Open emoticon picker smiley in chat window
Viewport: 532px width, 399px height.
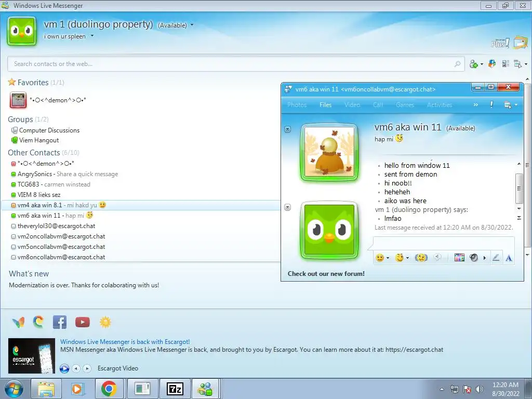[380, 258]
